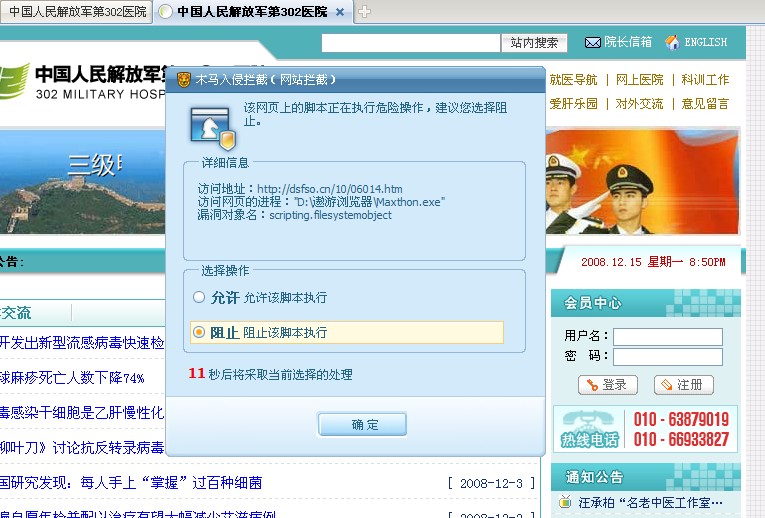Open the 对外交流 menu item
The height and width of the screenshot is (518, 765).
[x=640, y=103]
